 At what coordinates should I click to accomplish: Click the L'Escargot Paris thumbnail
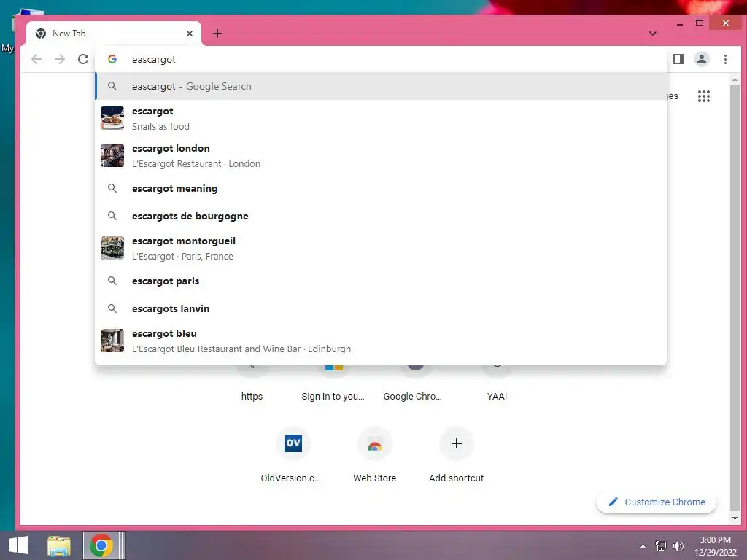click(x=112, y=248)
